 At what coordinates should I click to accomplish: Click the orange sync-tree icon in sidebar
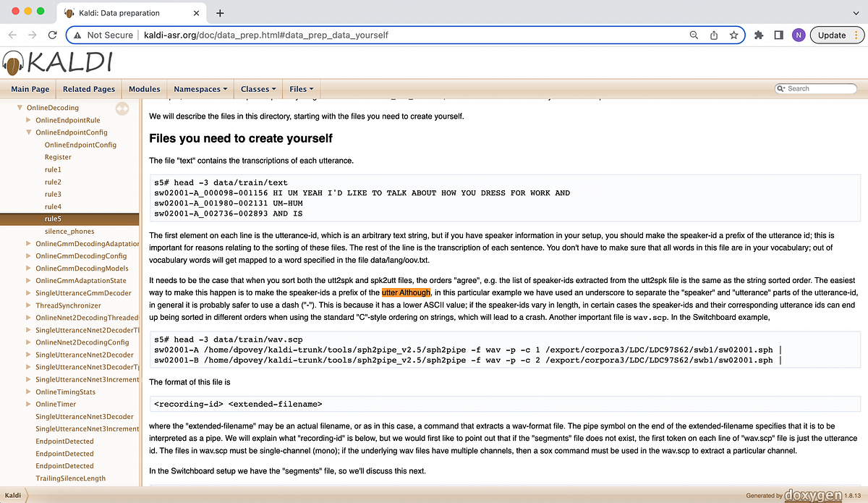tap(122, 108)
